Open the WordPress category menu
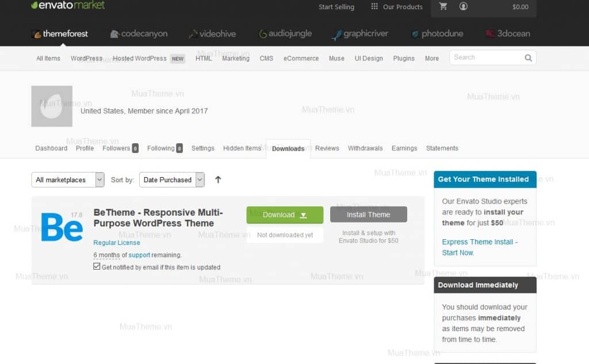The image size is (589, 364). pyautogui.click(x=86, y=59)
